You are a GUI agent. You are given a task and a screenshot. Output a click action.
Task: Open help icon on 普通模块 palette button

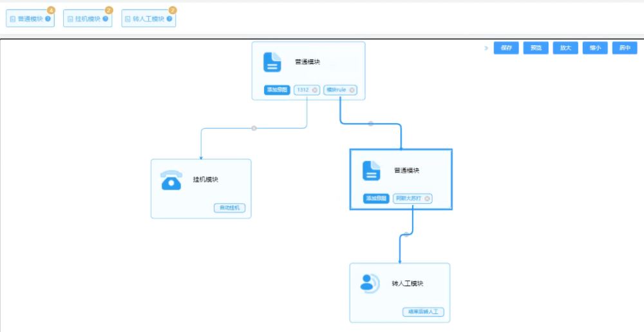point(48,19)
